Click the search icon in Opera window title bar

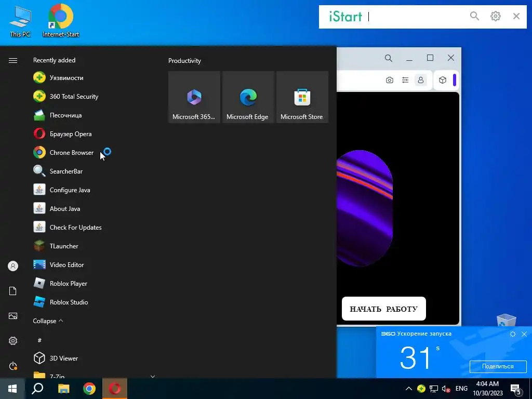(x=389, y=58)
